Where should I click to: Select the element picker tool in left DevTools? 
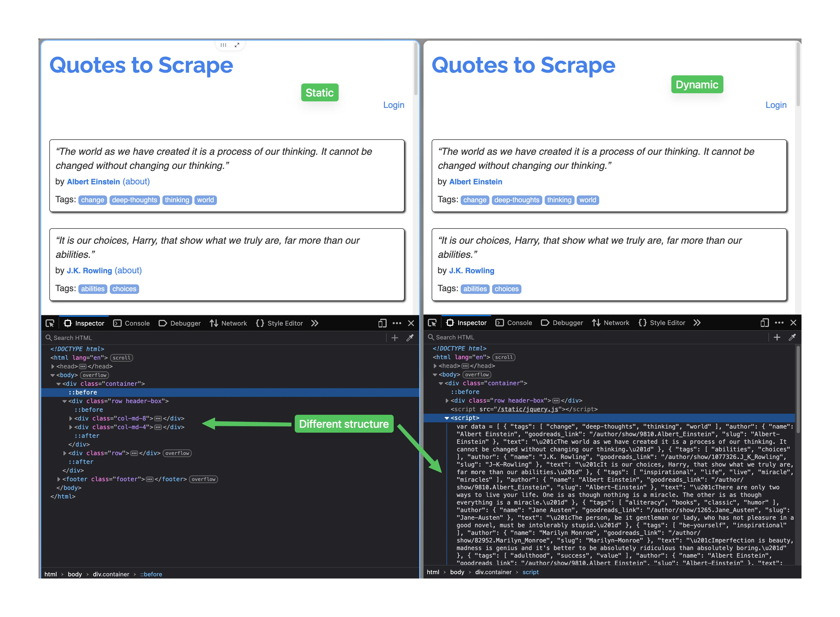tap(50, 323)
